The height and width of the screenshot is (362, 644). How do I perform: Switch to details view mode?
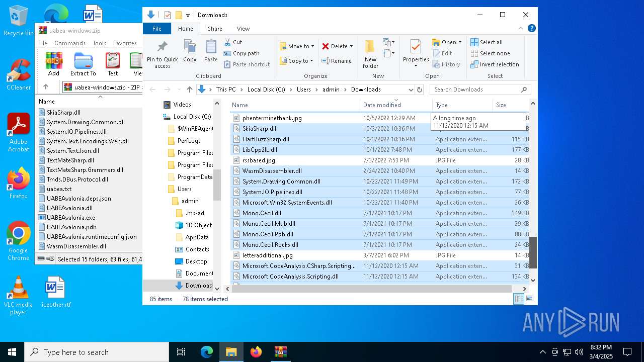click(x=519, y=299)
